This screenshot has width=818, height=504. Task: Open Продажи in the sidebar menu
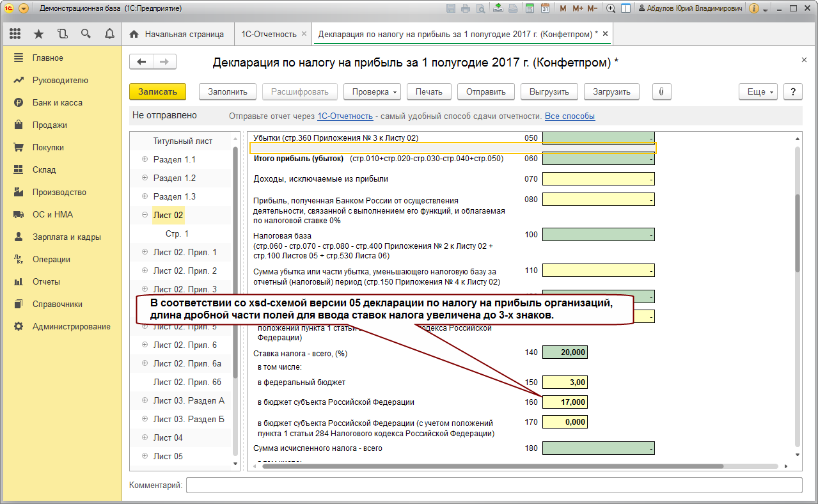coord(49,125)
